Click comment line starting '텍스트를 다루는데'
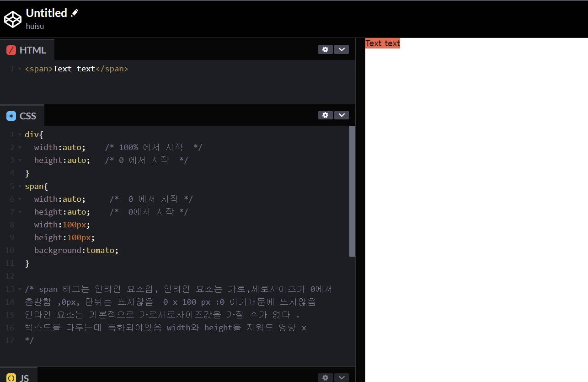This screenshot has width=588, height=382. click(x=166, y=328)
